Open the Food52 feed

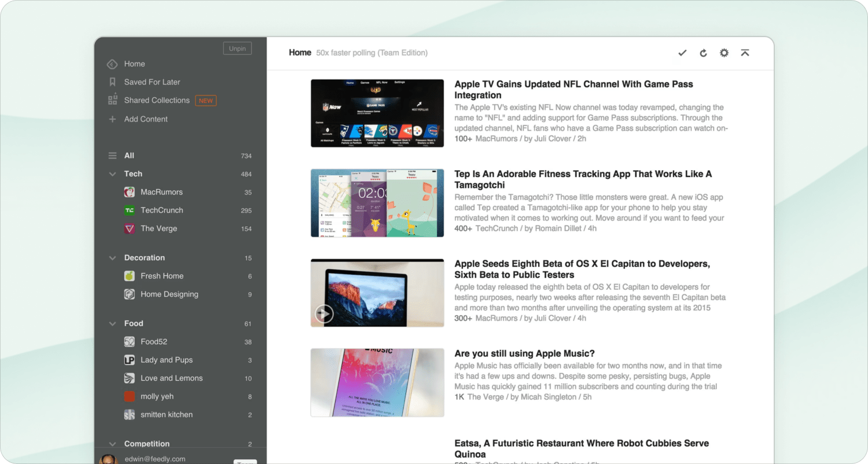tap(154, 342)
